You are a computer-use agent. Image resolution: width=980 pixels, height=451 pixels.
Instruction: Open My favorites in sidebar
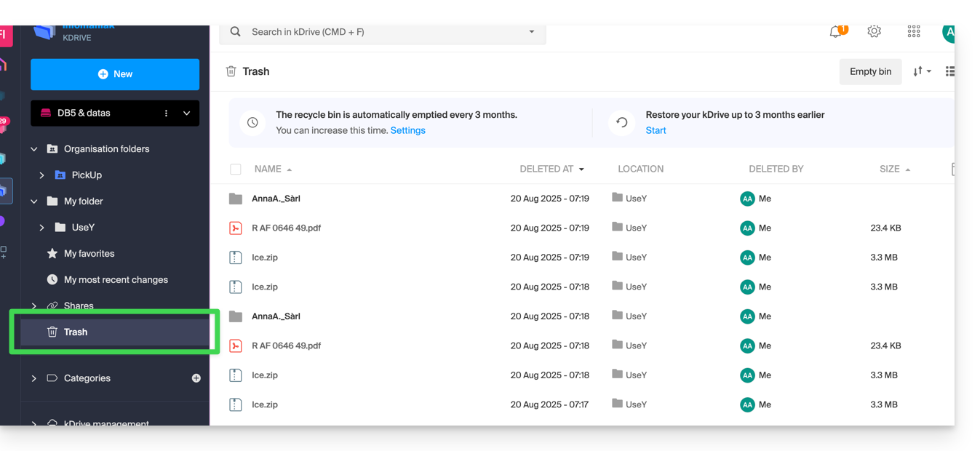[x=89, y=254]
